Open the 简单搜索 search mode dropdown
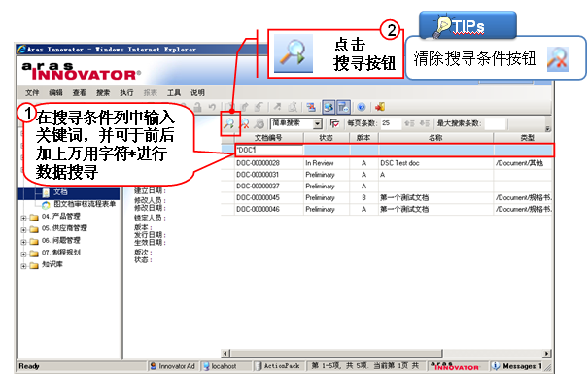 pyautogui.click(x=318, y=123)
